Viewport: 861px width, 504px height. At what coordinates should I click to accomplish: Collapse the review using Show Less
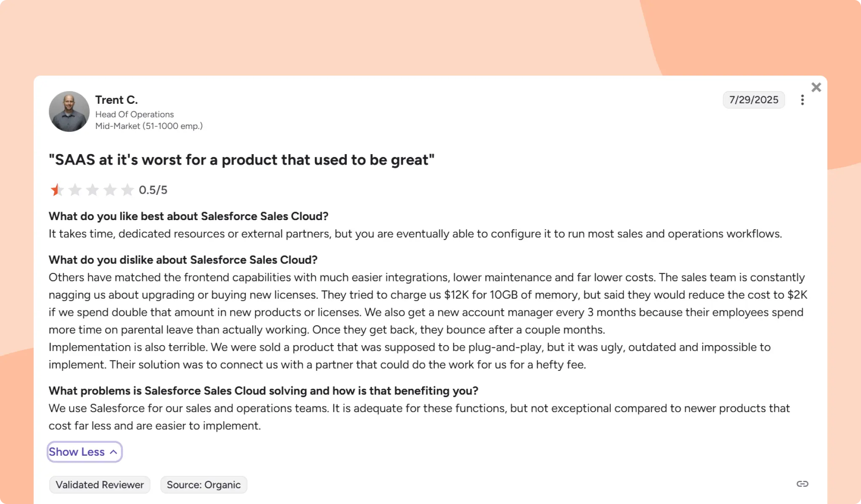(77, 452)
